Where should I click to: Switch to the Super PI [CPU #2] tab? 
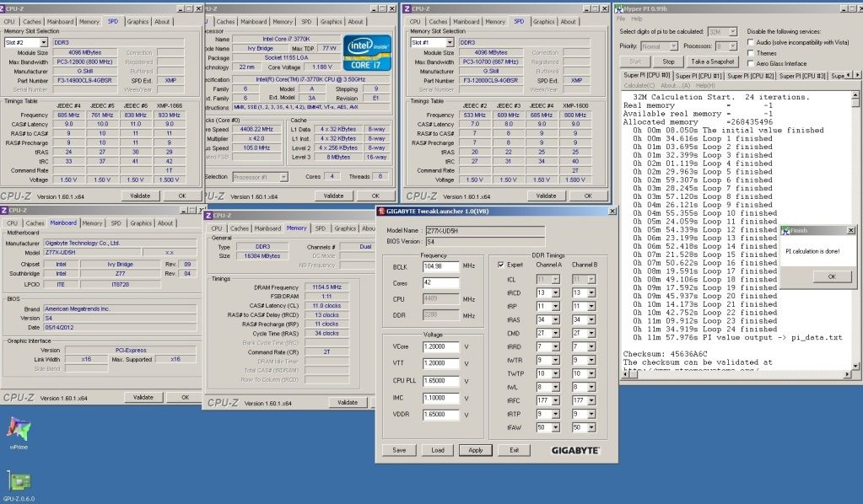tap(750, 76)
